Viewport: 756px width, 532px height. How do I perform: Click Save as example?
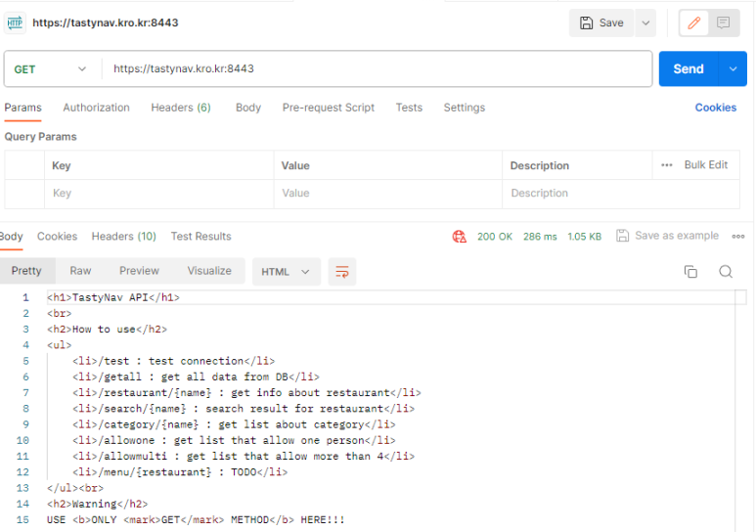(668, 236)
